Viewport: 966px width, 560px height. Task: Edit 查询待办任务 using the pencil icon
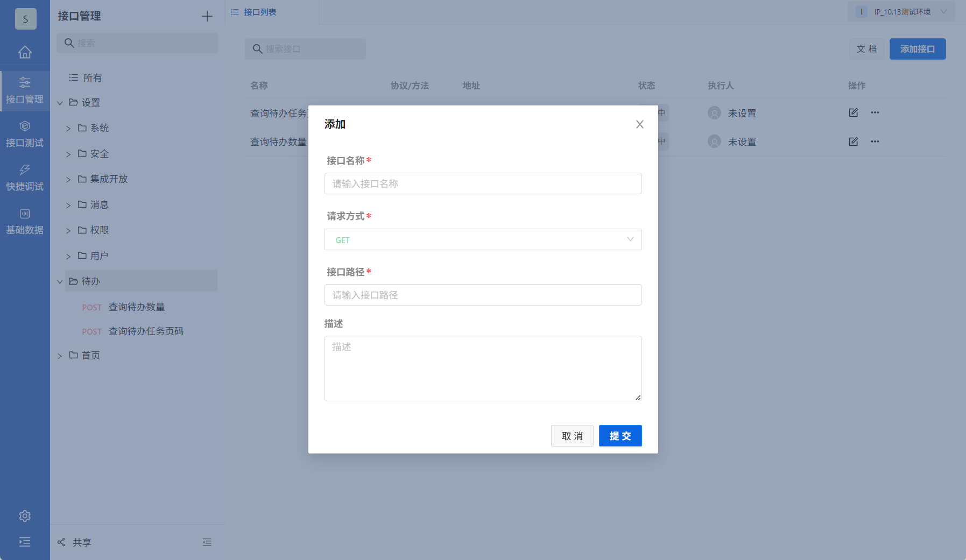tap(854, 112)
